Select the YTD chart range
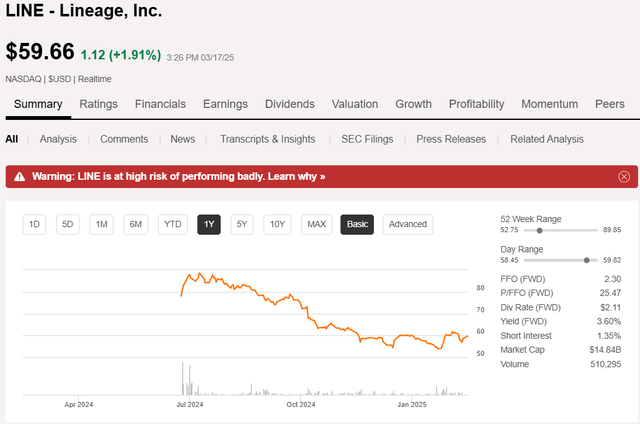The width and height of the screenshot is (640, 424). coord(172,224)
